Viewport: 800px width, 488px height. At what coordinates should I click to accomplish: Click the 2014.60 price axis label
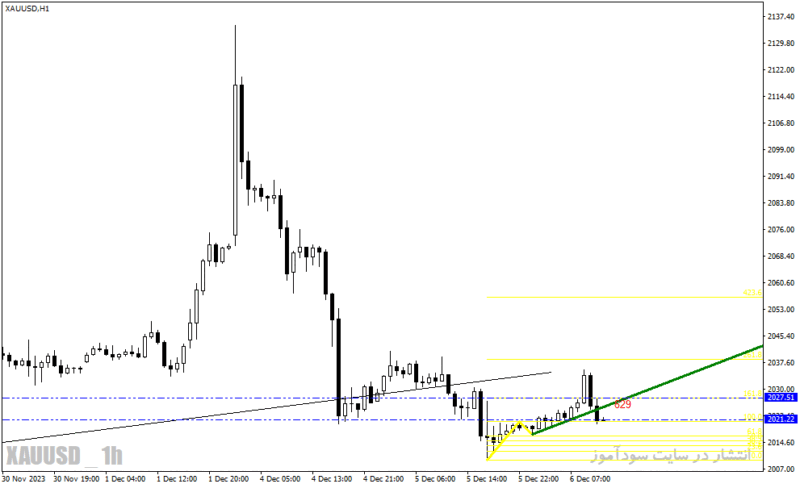tap(781, 442)
